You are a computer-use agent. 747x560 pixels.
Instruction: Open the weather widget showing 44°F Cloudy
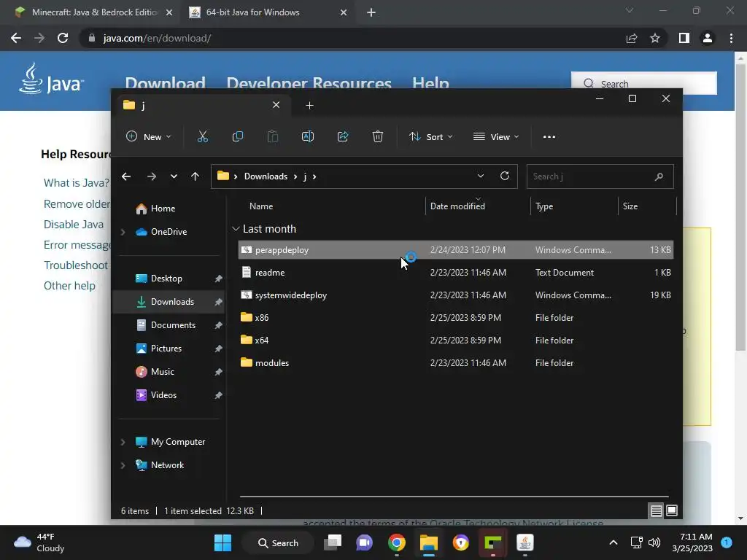tap(39, 542)
